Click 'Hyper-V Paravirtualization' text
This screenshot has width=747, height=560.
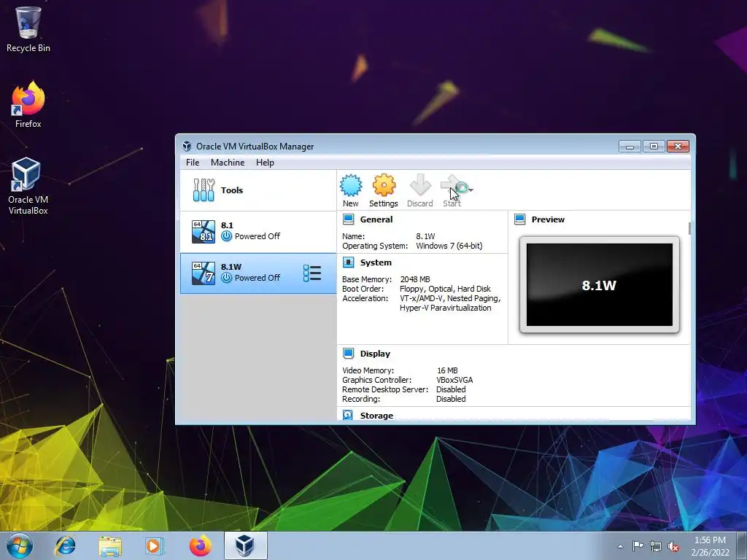[446, 308]
